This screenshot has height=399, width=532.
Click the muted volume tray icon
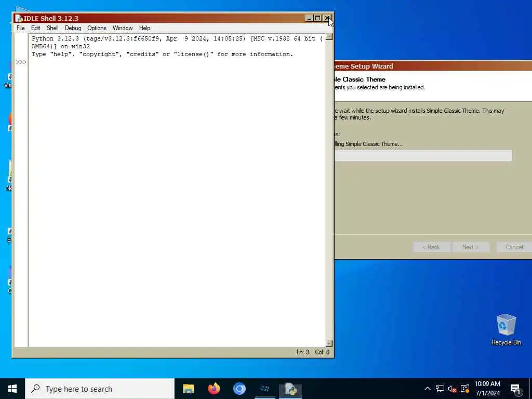tap(453, 389)
